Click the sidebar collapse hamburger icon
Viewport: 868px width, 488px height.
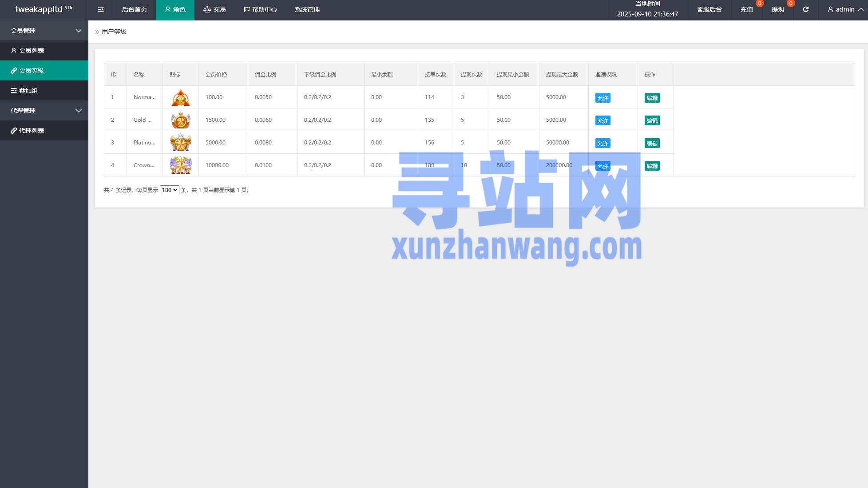point(101,9)
